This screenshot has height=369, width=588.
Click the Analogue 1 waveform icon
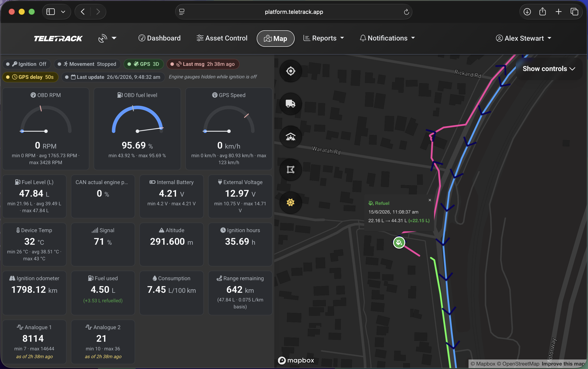click(20, 327)
